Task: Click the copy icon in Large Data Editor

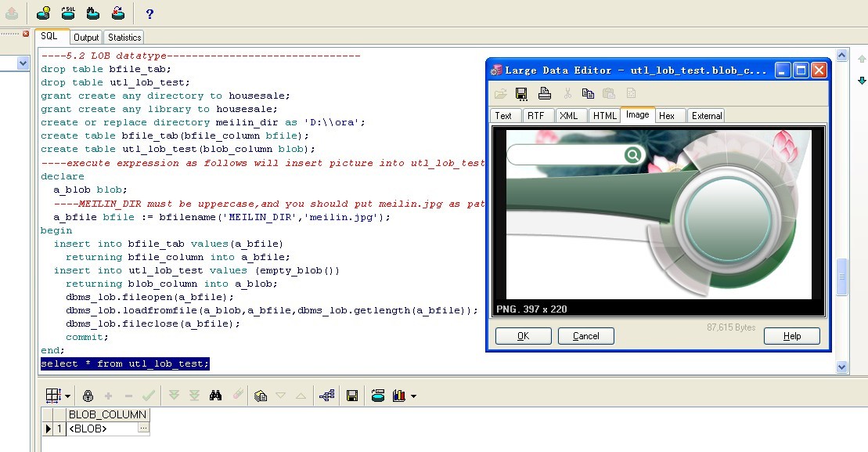Action: coord(588,93)
